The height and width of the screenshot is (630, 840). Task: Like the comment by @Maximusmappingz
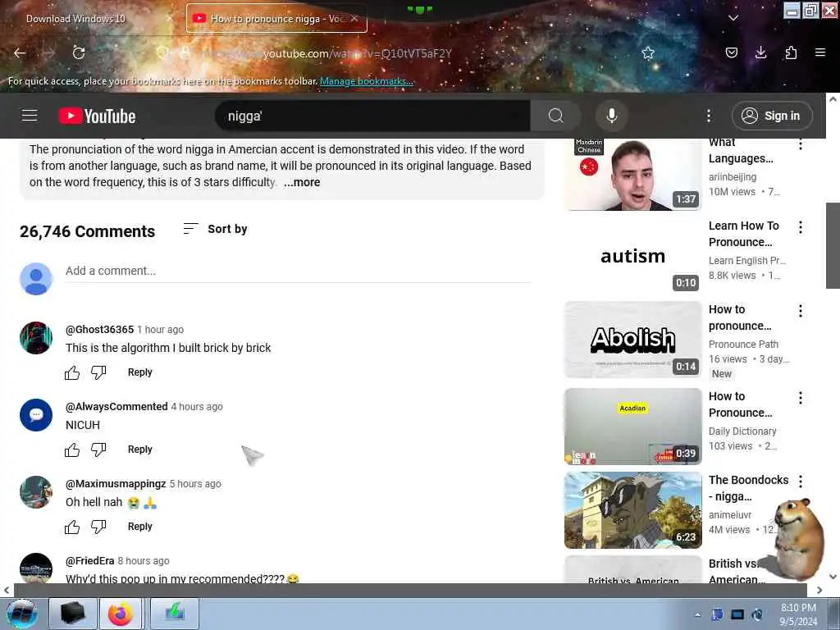[72, 527]
